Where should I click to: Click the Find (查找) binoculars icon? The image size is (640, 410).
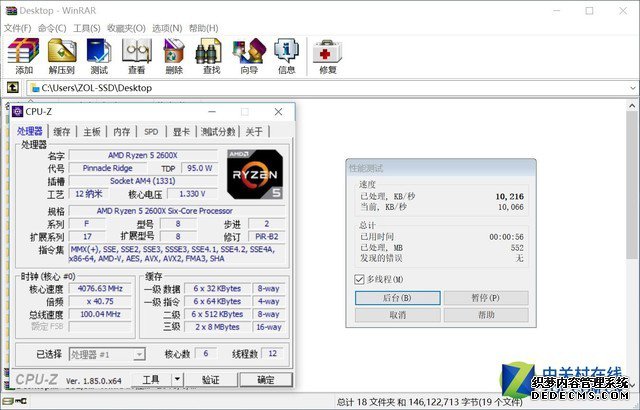pos(211,56)
